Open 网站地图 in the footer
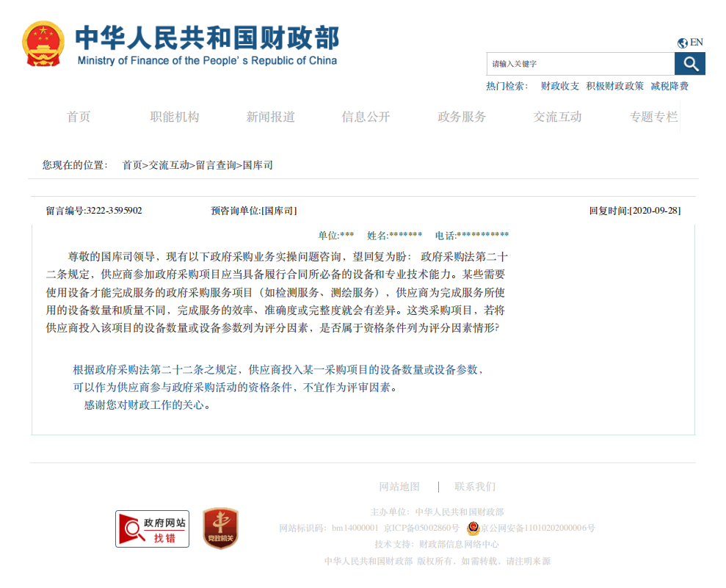The width and height of the screenshot is (726, 588). pyautogui.click(x=399, y=486)
